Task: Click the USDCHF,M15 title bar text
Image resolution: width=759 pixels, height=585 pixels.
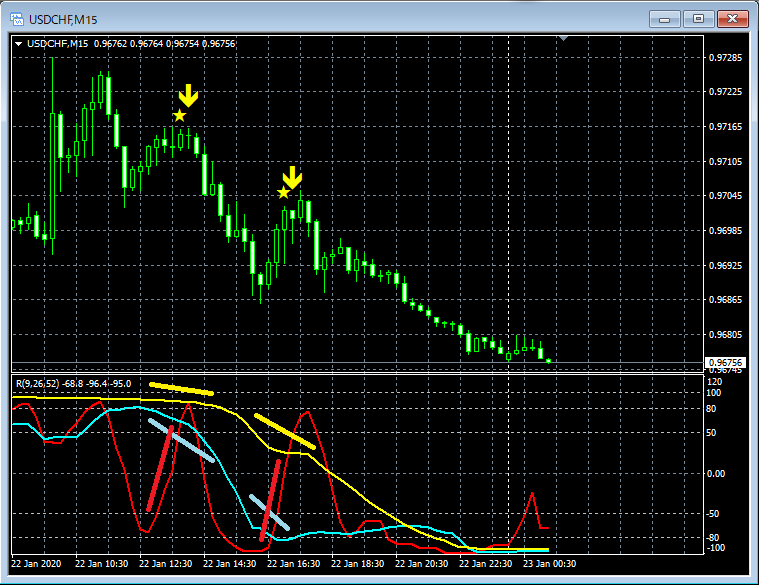Action: tap(63, 20)
